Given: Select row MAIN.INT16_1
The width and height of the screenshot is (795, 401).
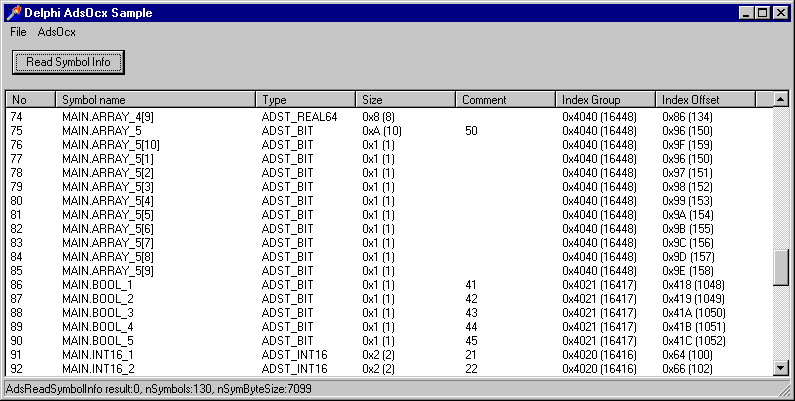Looking at the screenshot, I should pos(389,355).
